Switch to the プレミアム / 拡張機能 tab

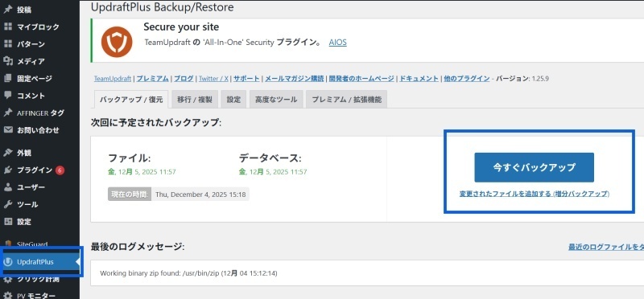click(x=346, y=100)
